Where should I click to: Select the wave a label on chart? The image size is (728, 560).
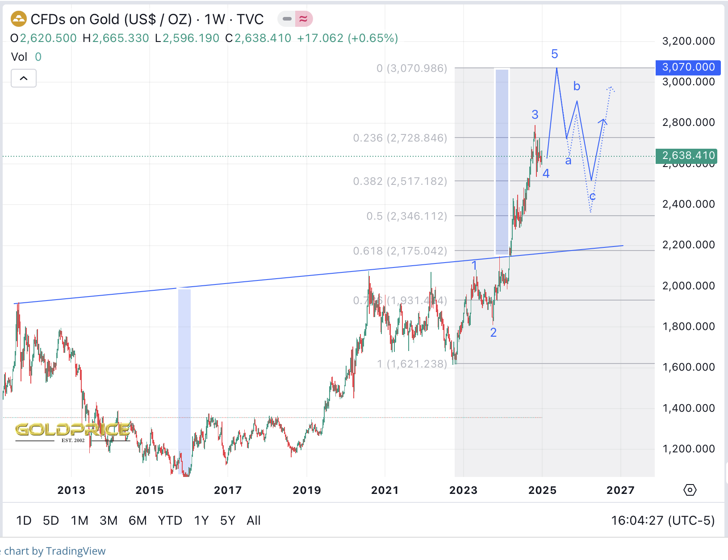click(x=568, y=161)
